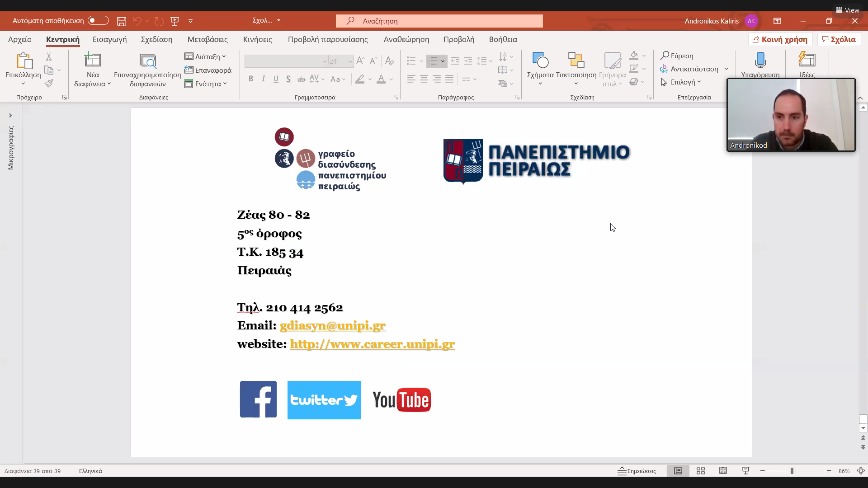Click the Design Ideas (Ιδέες) icon
The width and height of the screenshot is (868, 488).
(807, 60)
